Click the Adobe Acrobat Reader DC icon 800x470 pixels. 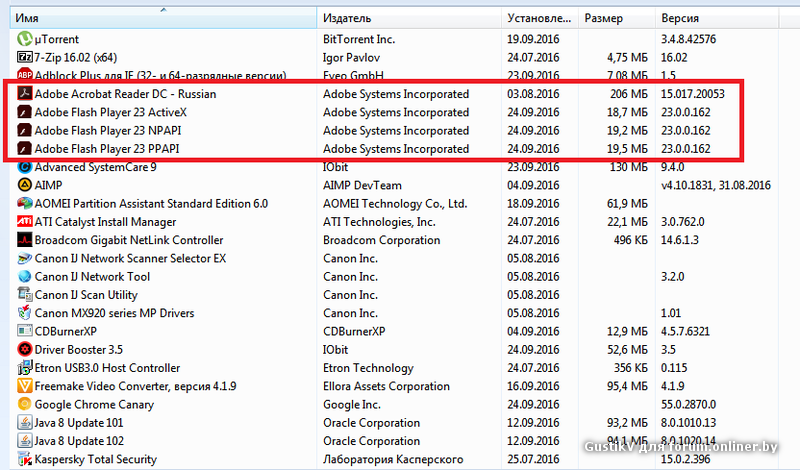[x=26, y=94]
